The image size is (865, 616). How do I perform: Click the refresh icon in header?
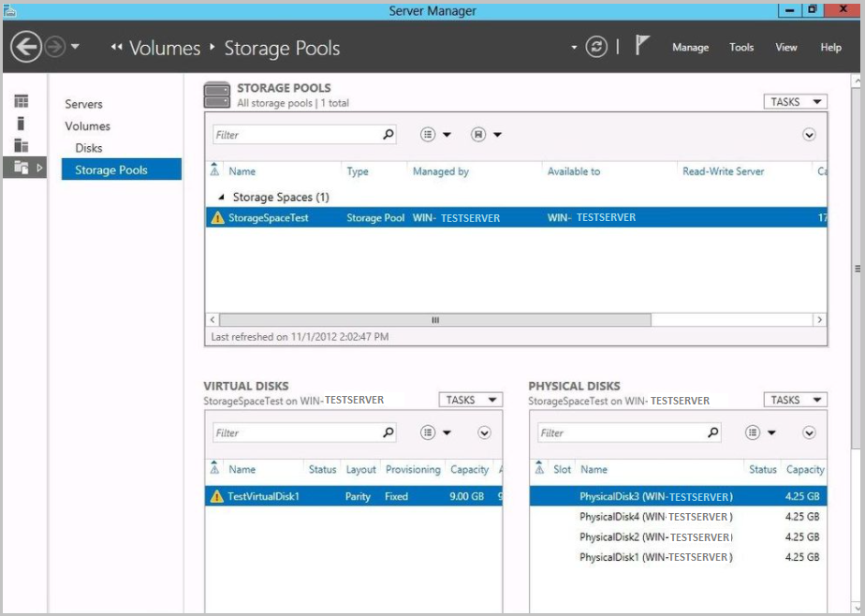point(596,47)
